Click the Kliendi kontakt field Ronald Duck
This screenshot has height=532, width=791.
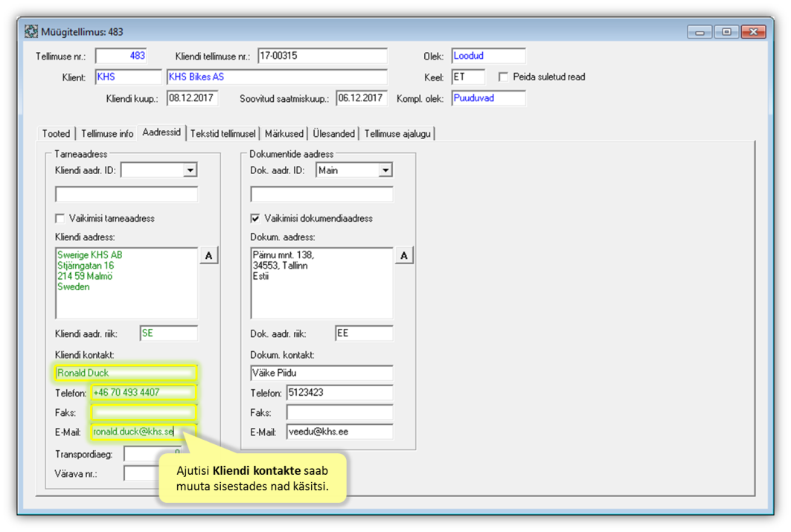126,374
